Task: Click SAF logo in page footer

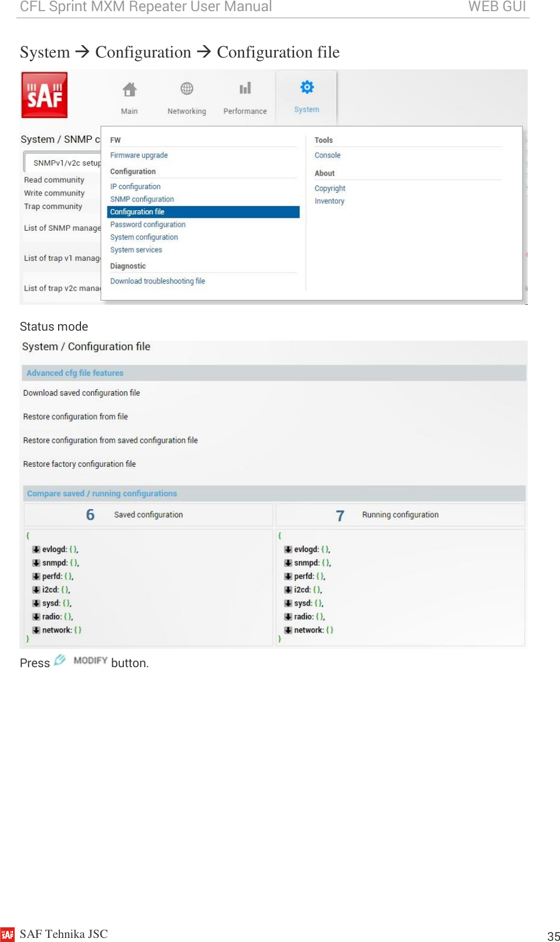Action: coord(8,934)
